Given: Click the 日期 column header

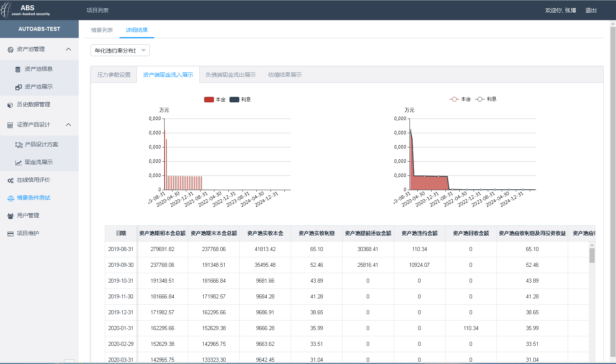Looking at the screenshot, I should click(121, 234).
